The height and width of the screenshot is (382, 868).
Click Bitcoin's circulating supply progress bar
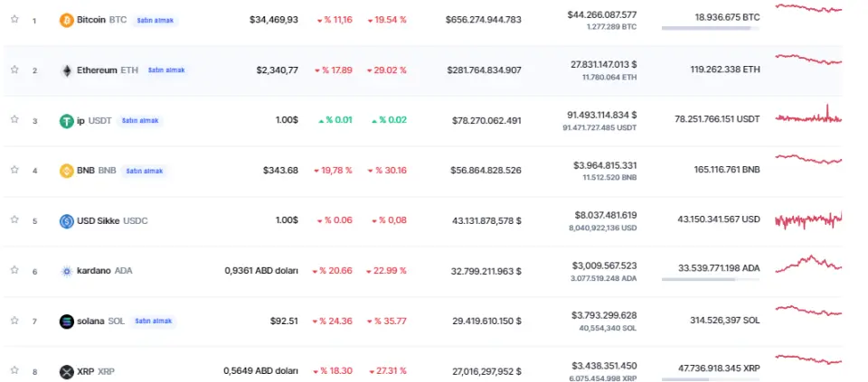710,28
